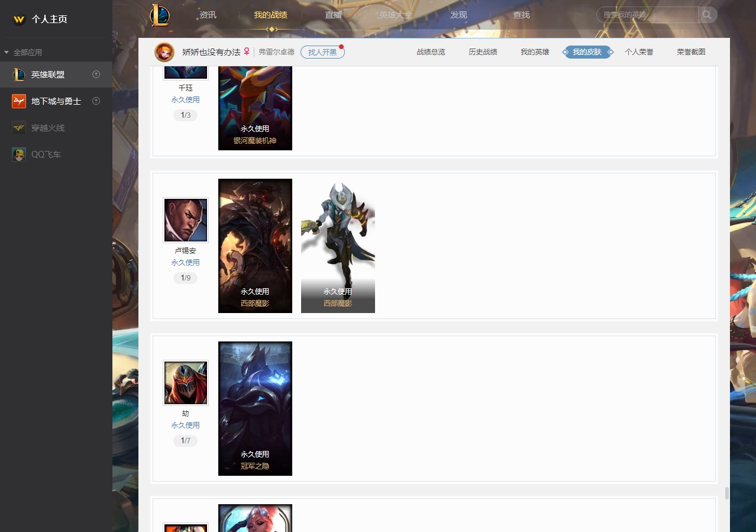Open the dark 西部魔影 splash art thumbnail
The height and width of the screenshot is (532, 756).
[255, 246]
